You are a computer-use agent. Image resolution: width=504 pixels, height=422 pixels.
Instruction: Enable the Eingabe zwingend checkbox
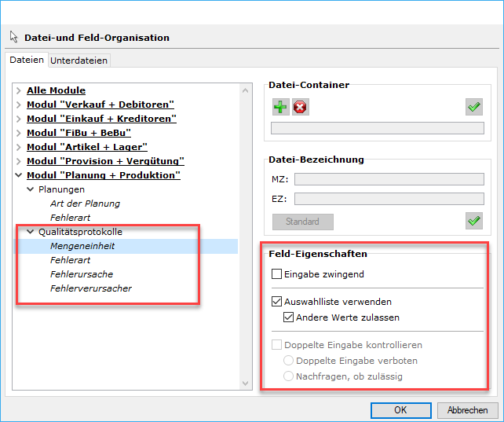(x=276, y=274)
